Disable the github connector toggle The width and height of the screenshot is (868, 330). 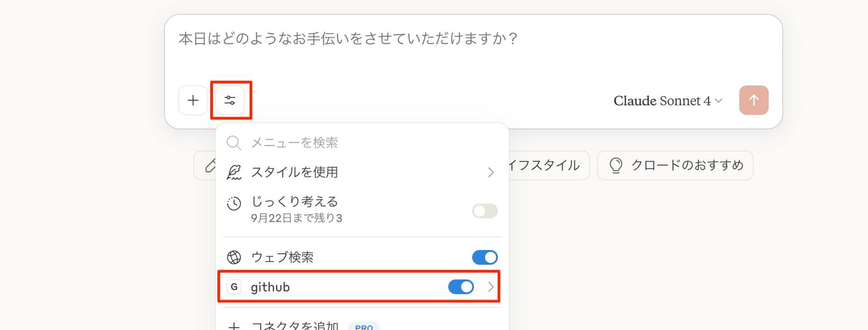point(461,287)
